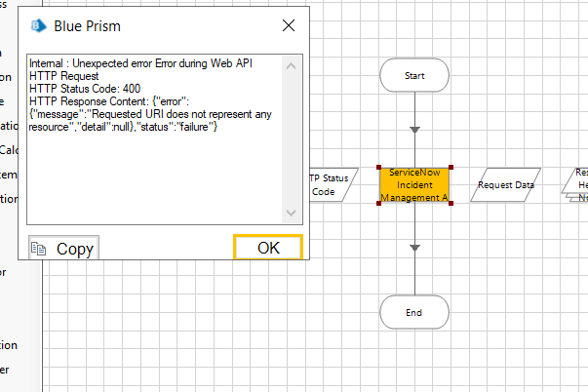This screenshot has height=392, width=588.
Task: Select the ServiceNow Incident Management action stage
Action: (x=414, y=185)
